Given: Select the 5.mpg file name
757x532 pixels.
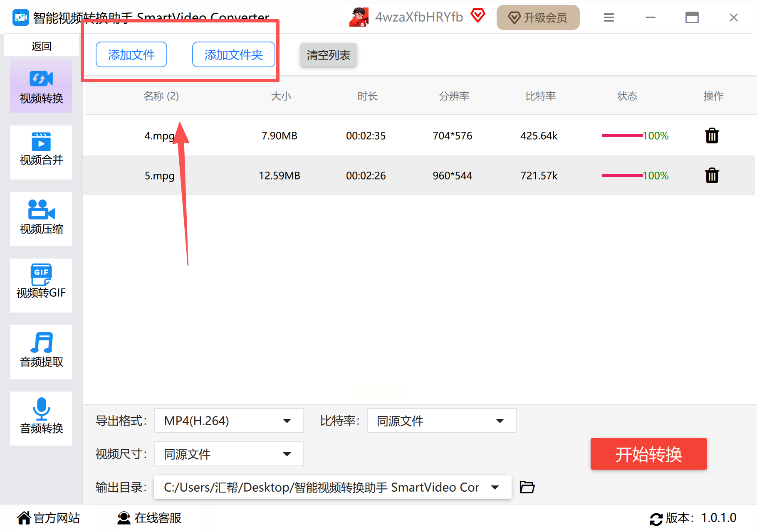Looking at the screenshot, I should pyautogui.click(x=159, y=176).
